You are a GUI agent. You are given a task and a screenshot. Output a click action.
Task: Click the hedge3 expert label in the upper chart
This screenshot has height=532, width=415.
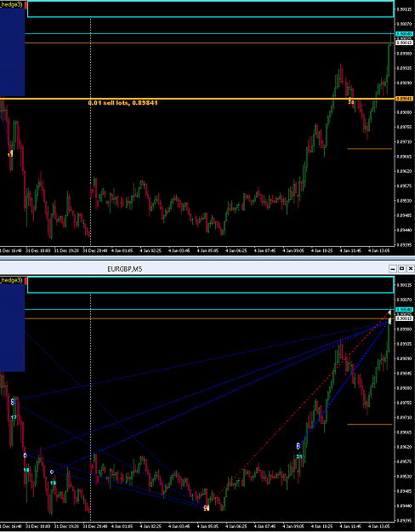click(x=11, y=5)
